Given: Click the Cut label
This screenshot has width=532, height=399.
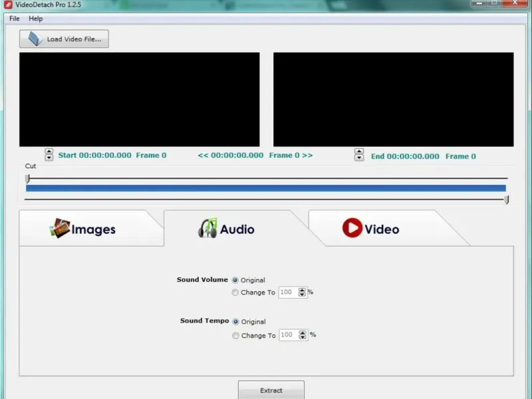Looking at the screenshot, I should pos(31,166).
